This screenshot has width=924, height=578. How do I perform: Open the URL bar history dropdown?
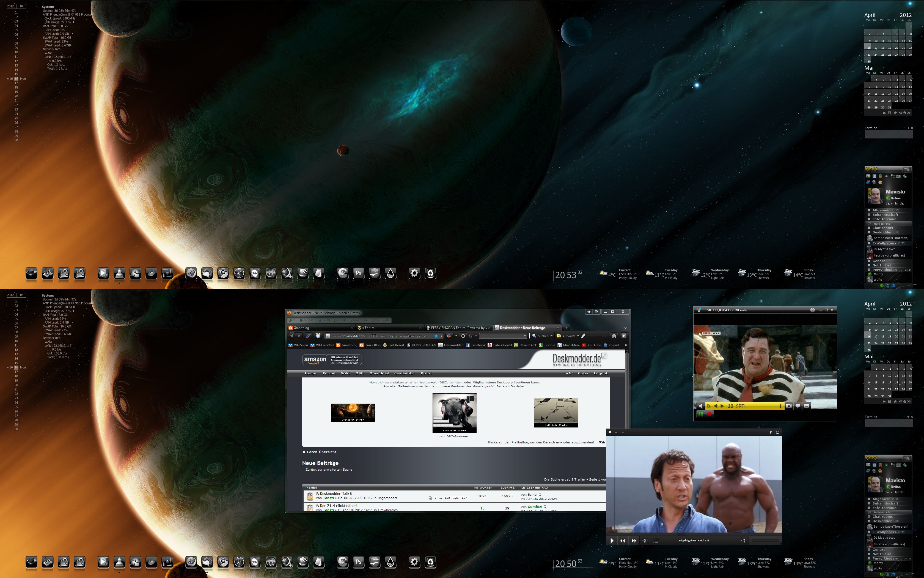(441, 336)
